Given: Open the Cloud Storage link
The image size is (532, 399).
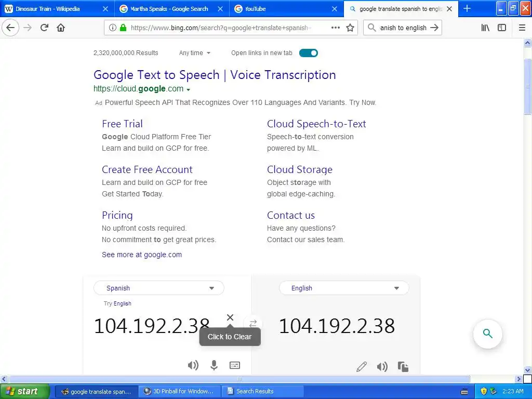Looking at the screenshot, I should tap(300, 169).
